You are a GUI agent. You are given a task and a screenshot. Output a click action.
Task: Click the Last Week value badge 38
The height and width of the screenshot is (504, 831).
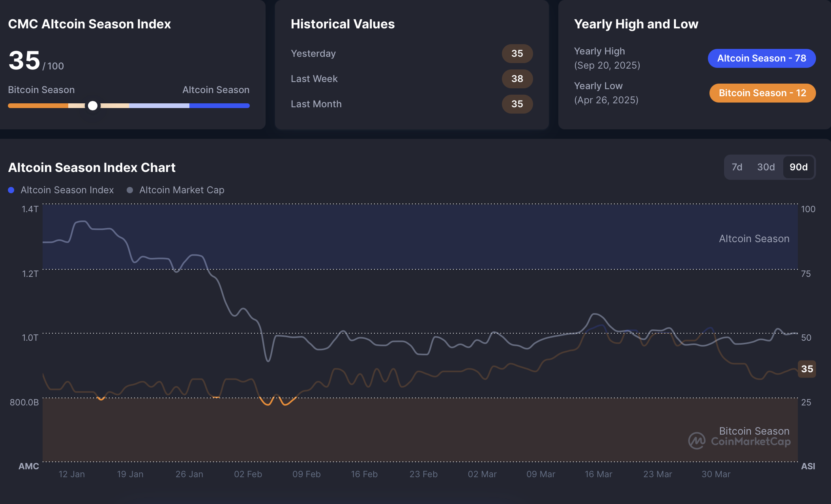pos(517,79)
